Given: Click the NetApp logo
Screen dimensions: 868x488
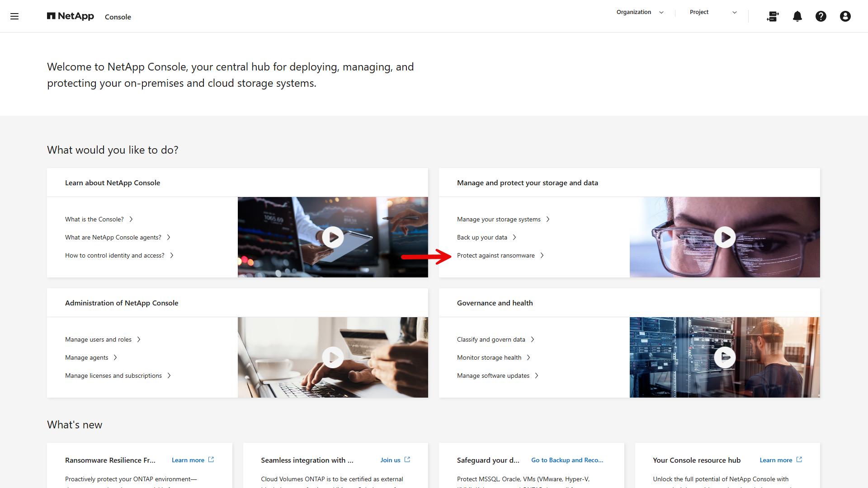Looking at the screenshot, I should [x=71, y=16].
